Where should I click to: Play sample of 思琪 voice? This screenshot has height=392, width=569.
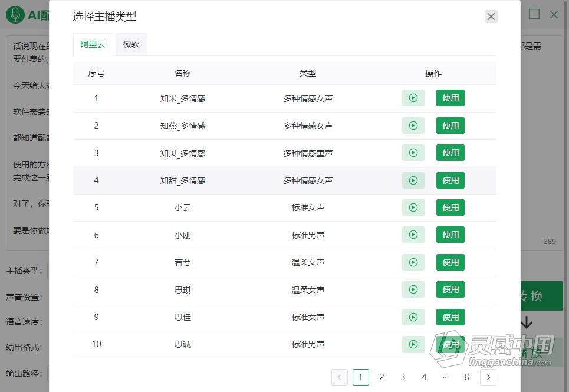(413, 289)
